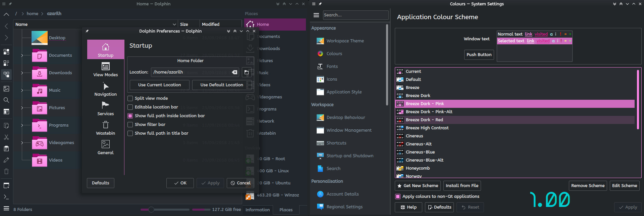Image resolution: width=644 pixels, height=216 pixels.
Task: Open the Dolphin search magnifier tool
Action: [6, 100]
